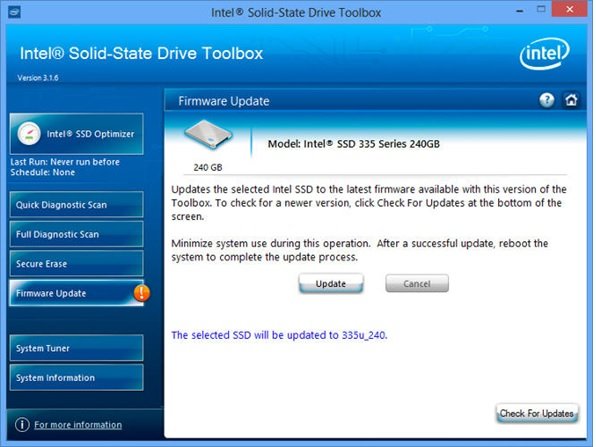Screen dimensions: 596x447
Task: Select the 240 GB SSD drive image
Action: 208,135
